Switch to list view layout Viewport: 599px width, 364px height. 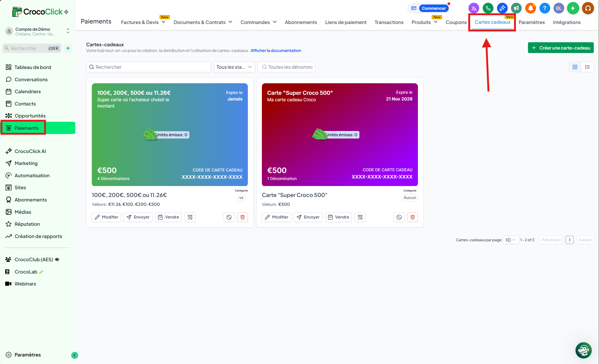(x=587, y=67)
